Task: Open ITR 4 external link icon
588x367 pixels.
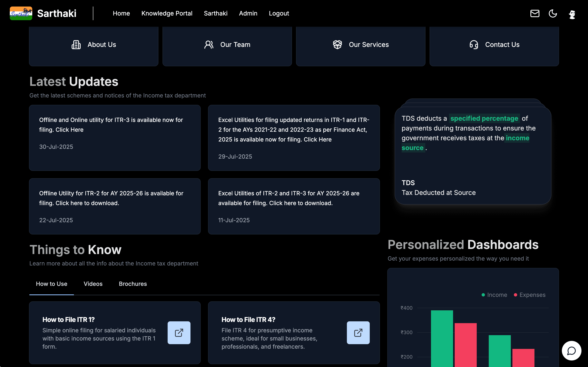Action: click(358, 333)
